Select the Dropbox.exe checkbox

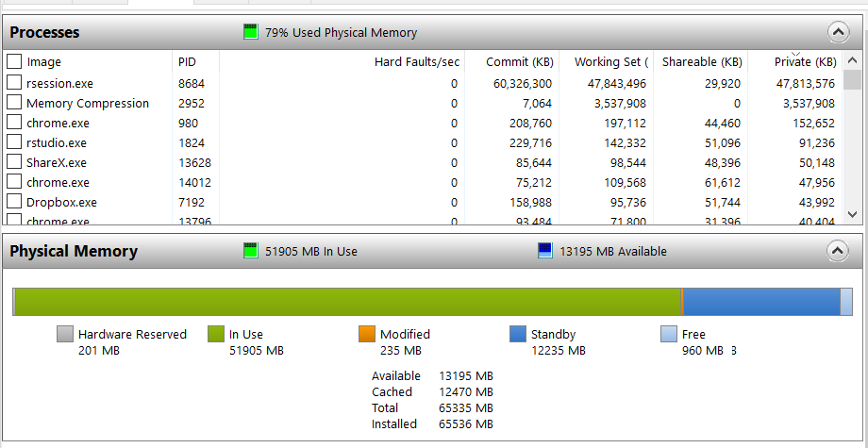[x=14, y=202]
